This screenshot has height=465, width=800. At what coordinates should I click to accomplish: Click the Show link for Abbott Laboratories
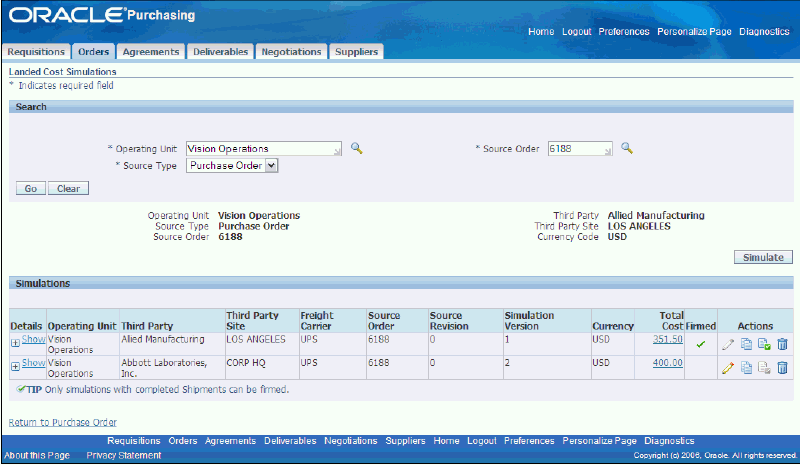pyautogui.click(x=34, y=362)
